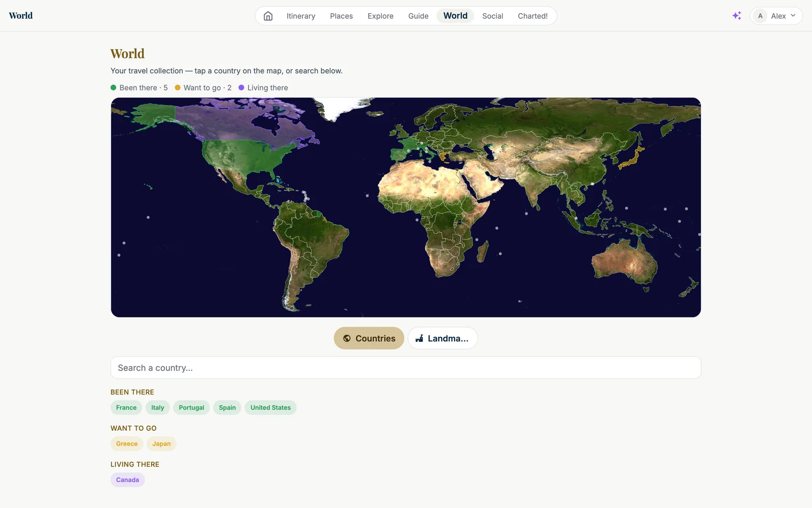Screen dimensions: 812x508
Task: Select the Greece want-to-go chip
Action: [127, 443]
